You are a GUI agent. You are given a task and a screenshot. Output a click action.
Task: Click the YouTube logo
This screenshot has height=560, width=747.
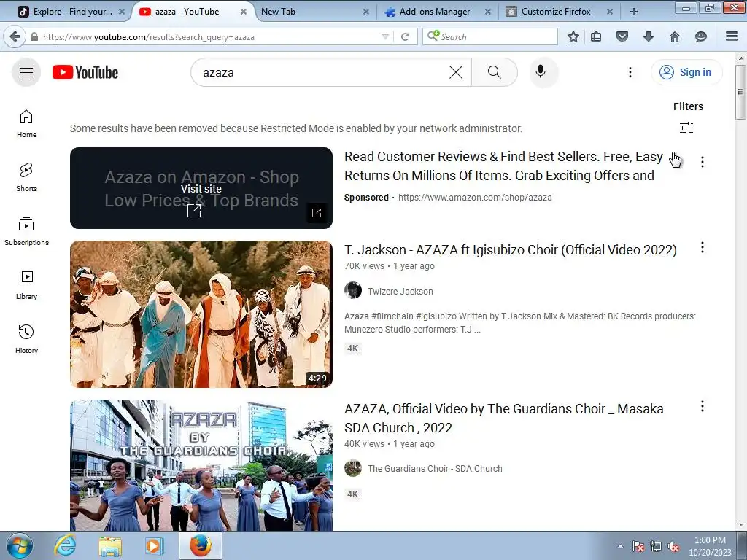pyautogui.click(x=85, y=72)
